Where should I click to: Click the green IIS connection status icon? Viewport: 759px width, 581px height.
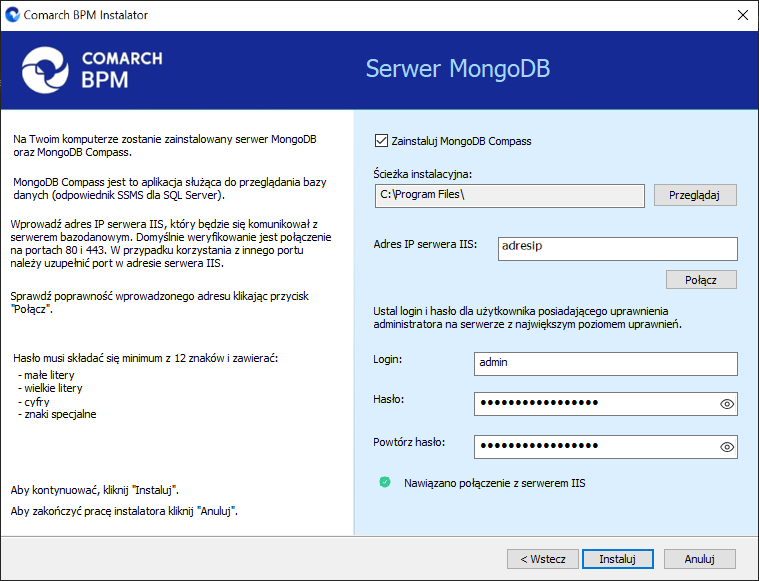pos(385,482)
